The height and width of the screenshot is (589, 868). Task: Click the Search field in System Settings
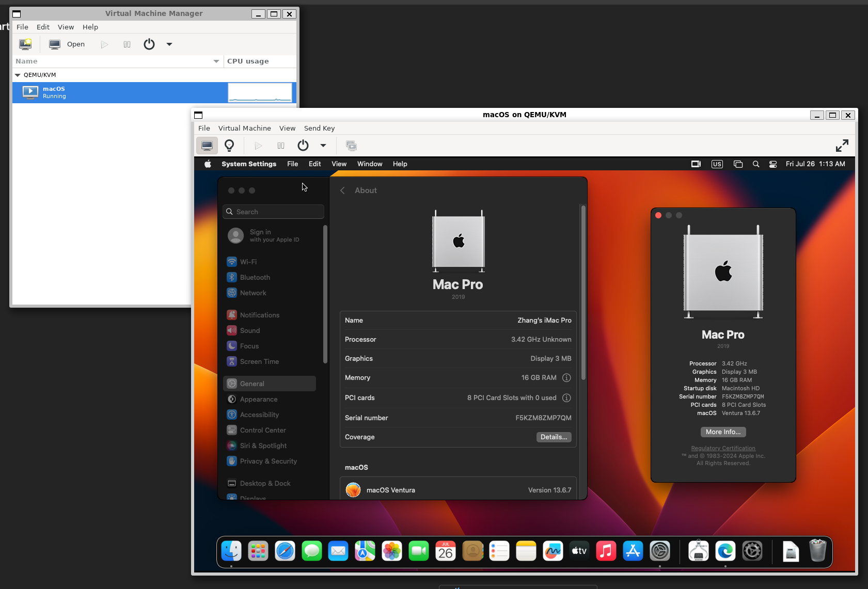pyautogui.click(x=273, y=212)
